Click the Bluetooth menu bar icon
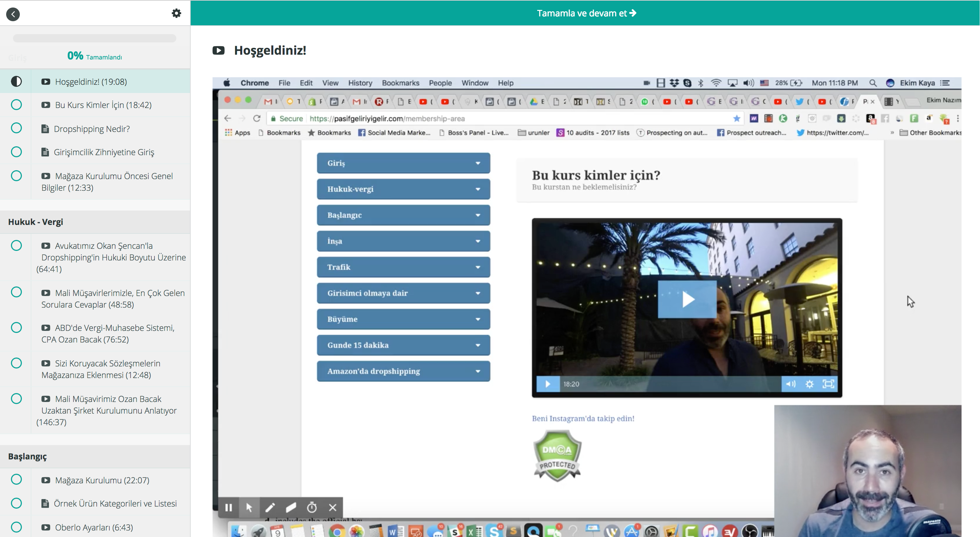Viewport: 980px width, 537px height. click(x=701, y=83)
